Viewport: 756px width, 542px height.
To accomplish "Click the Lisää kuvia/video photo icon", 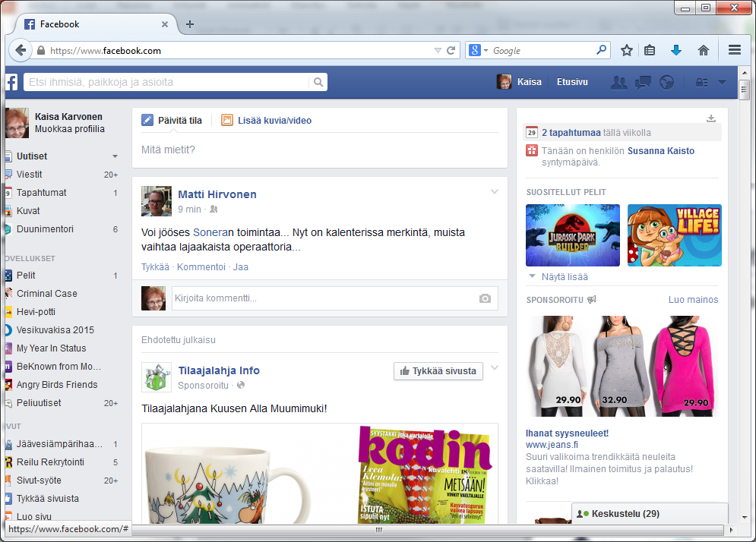I will pyautogui.click(x=226, y=120).
